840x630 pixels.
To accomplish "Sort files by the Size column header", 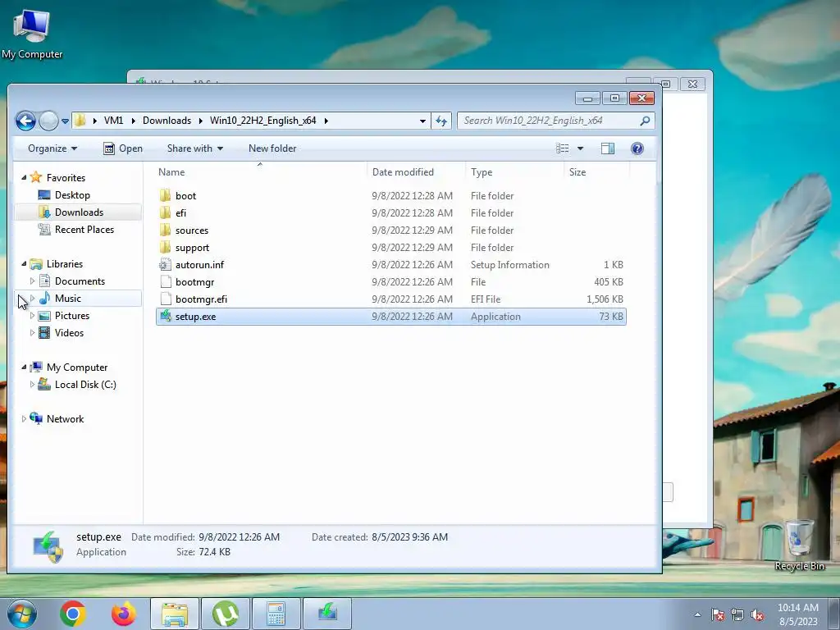I will (x=596, y=172).
